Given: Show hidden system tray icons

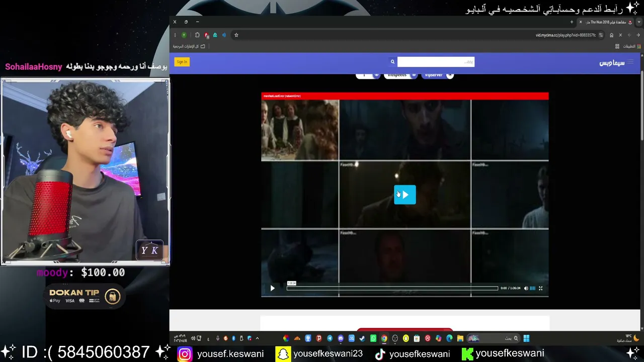Looking at the screenshot, I should click(257, 338).
